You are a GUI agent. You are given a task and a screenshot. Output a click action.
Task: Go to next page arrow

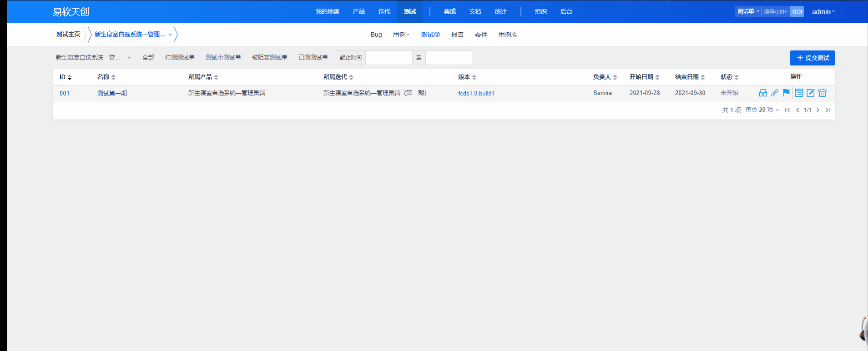(x=818, y=110)
